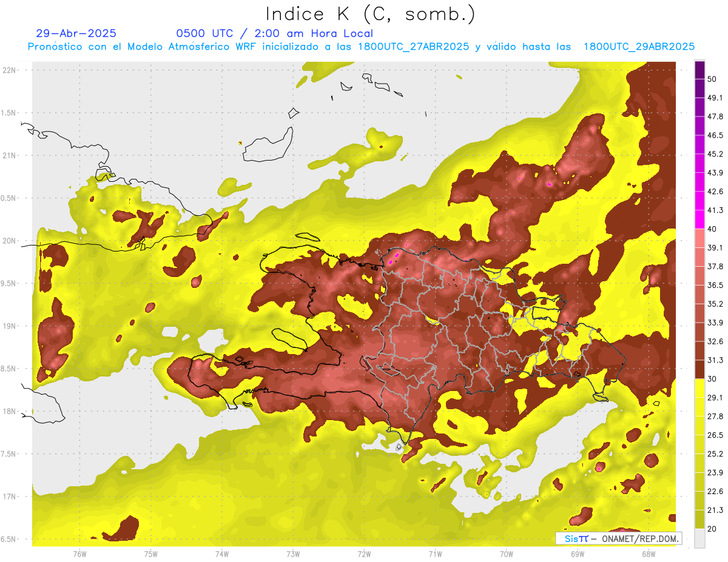The width and height of the screenshot is (728, 562).
Task: Click the dark purple swatch above 50
Action: pos(699,70)
